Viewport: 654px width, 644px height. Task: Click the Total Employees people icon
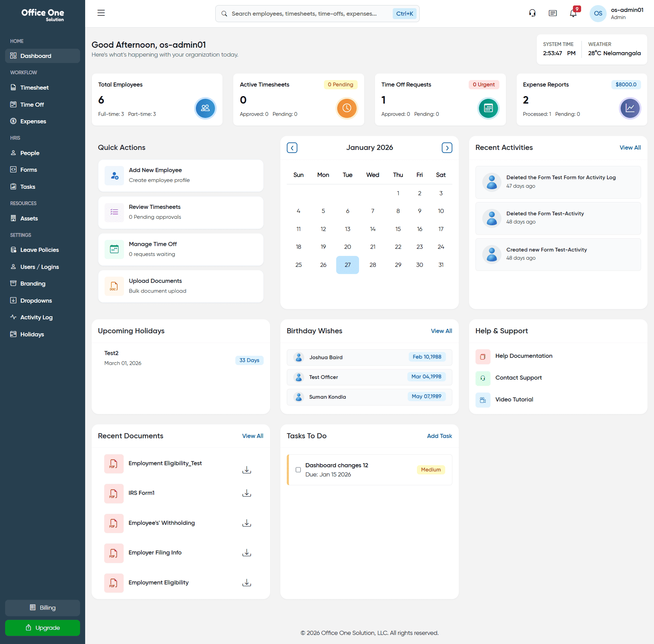coord(205,108)
